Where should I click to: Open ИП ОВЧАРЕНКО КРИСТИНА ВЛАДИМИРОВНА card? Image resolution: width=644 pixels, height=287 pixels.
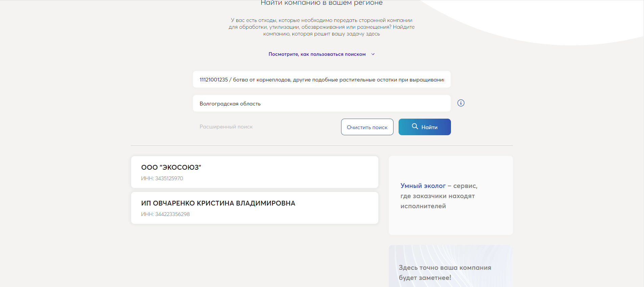[x=255, y=208]
